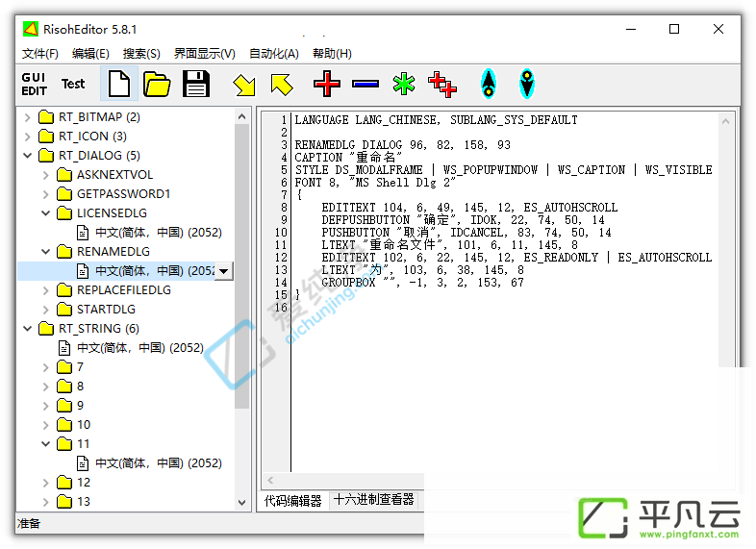Click the yellow down-right arrow import icon
The image size is (756, 549).
tap(244, 85)
